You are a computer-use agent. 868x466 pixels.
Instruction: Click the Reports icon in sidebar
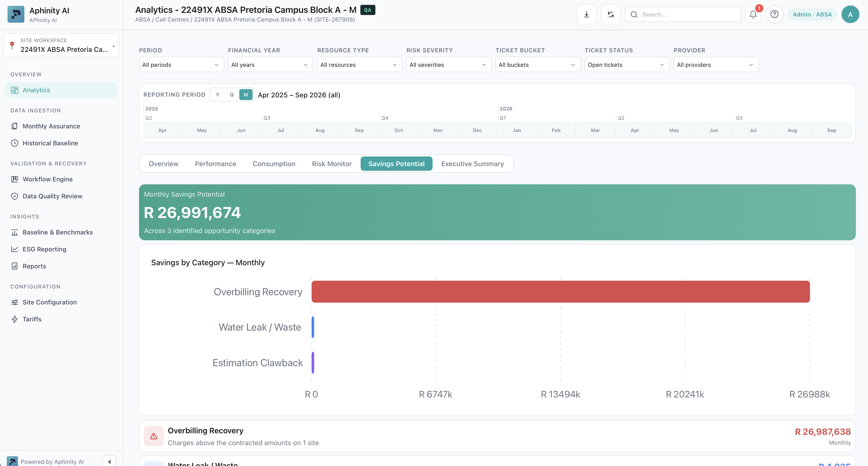click(15, 266)
